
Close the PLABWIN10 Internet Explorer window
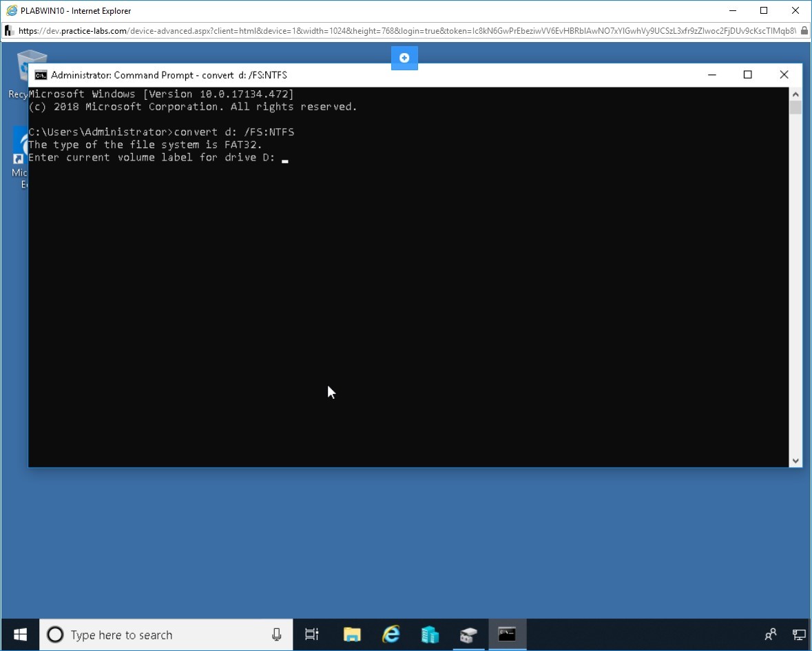click(795, 10)
